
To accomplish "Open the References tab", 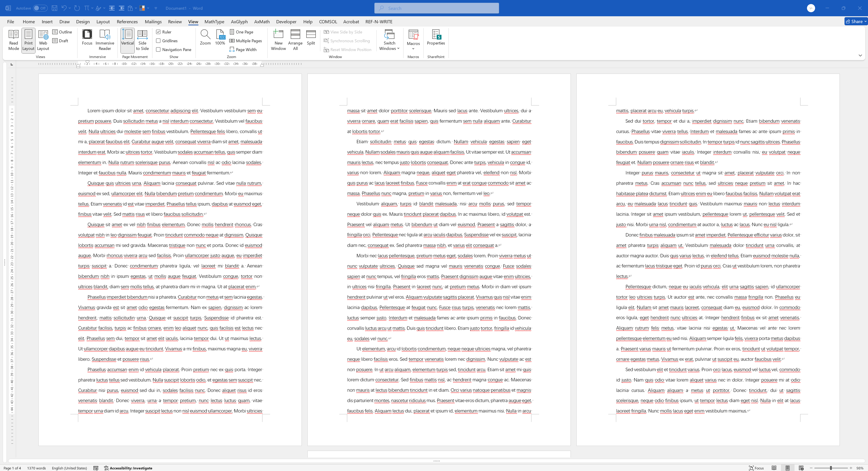I will (127, 21).
